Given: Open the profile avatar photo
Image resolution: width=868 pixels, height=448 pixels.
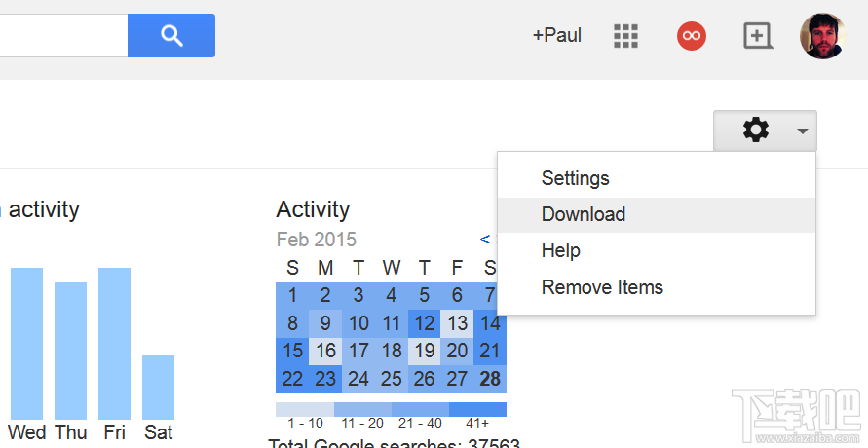Looking at the screenshot, I should pos(822,36).
